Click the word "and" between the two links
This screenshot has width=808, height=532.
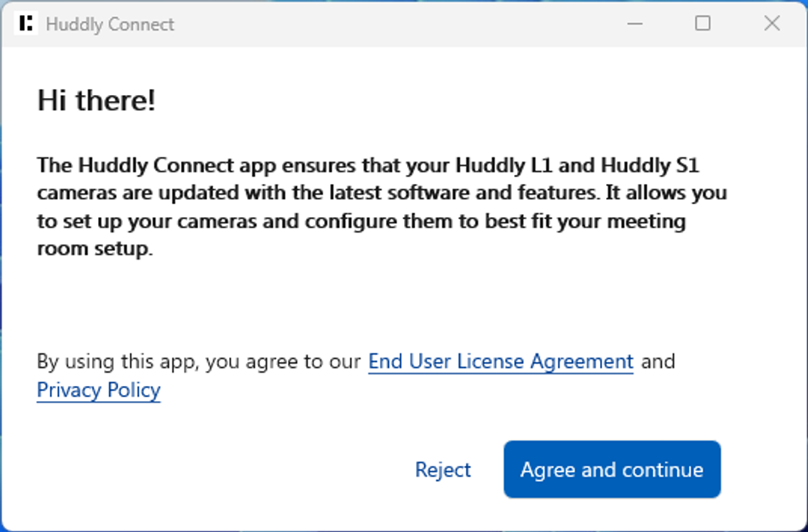[658, 361]
